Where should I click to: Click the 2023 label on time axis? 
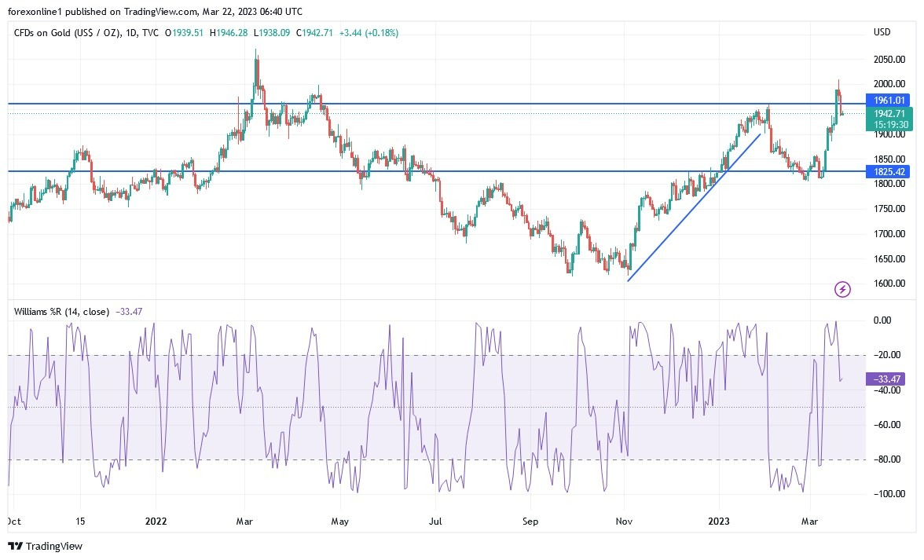719,521
